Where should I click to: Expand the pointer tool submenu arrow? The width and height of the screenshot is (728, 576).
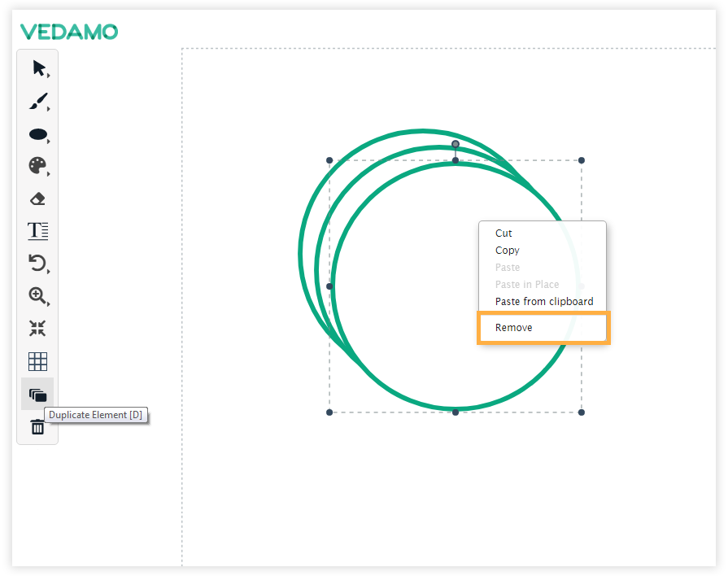pyautogui.click(x=48, y=75)
